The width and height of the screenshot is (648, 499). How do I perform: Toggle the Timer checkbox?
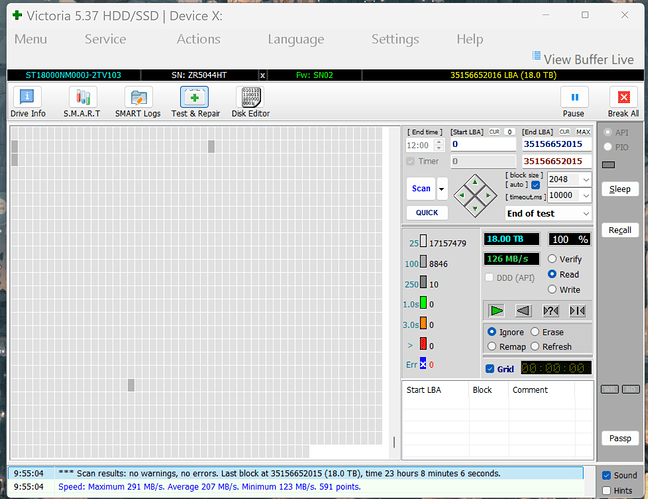coord(410,161)
